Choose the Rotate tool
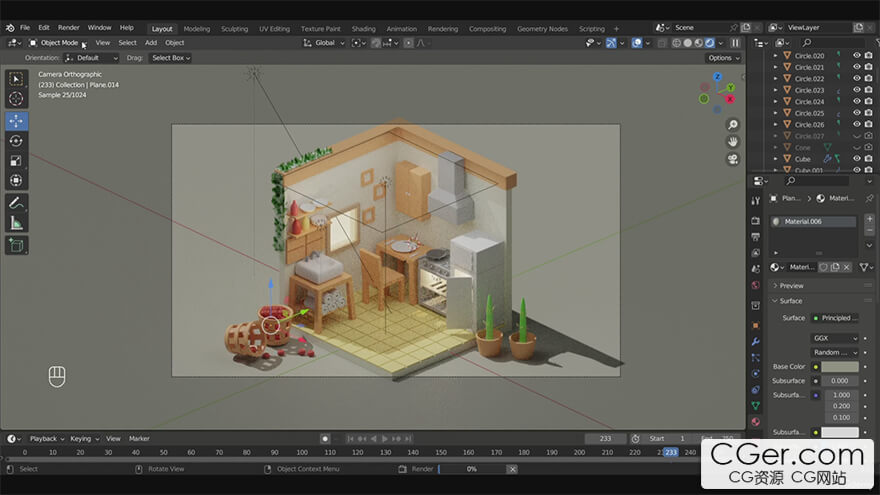The width and height of the screenshot is (880, 495). click(x=16, y=141)
